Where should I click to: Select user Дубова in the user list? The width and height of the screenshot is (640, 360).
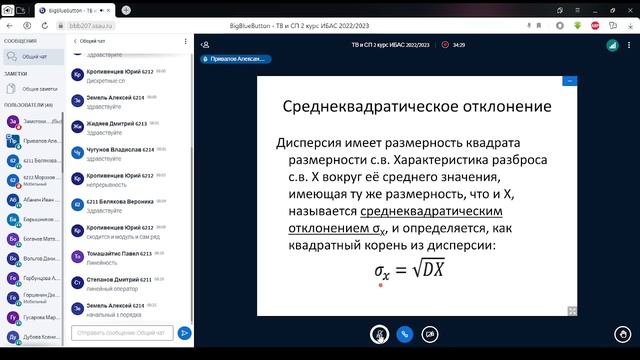[x=33, y=337]
